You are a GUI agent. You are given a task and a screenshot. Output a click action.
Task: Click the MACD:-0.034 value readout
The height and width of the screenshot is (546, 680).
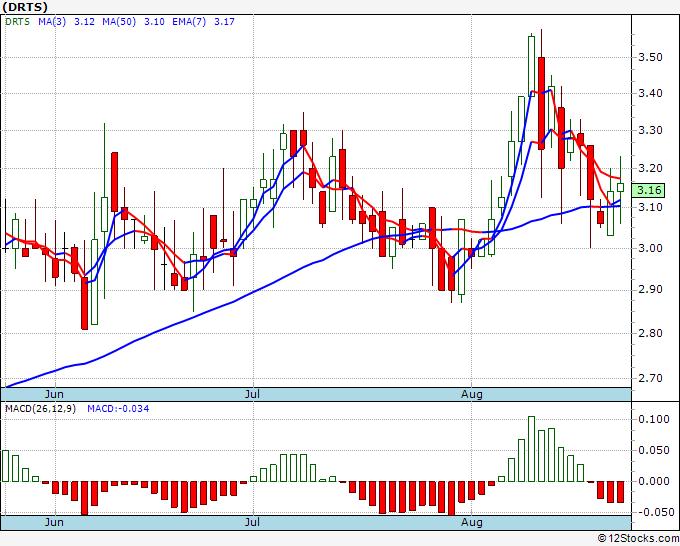click(x=118, y=409)
